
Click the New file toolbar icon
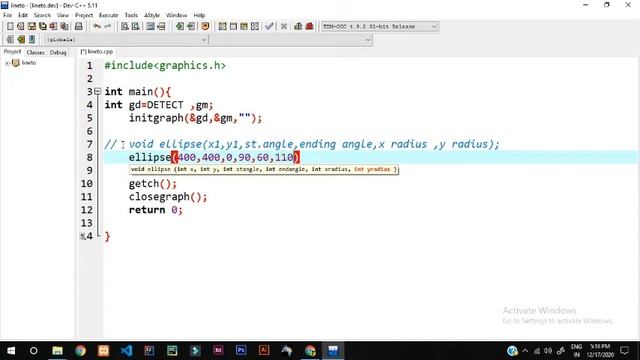pyautogui.click(x=10, y=27)
